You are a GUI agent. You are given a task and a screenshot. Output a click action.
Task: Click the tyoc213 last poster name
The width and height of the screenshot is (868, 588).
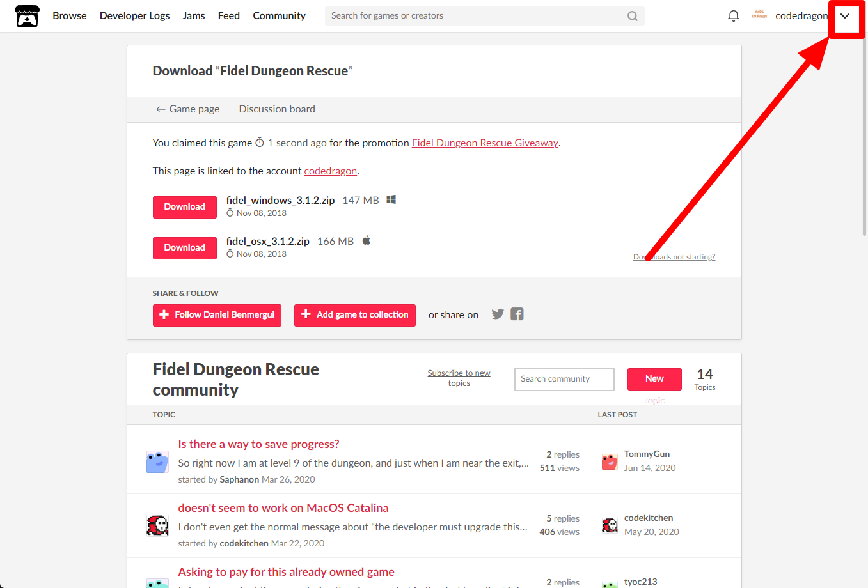click(x=641, y=582)
